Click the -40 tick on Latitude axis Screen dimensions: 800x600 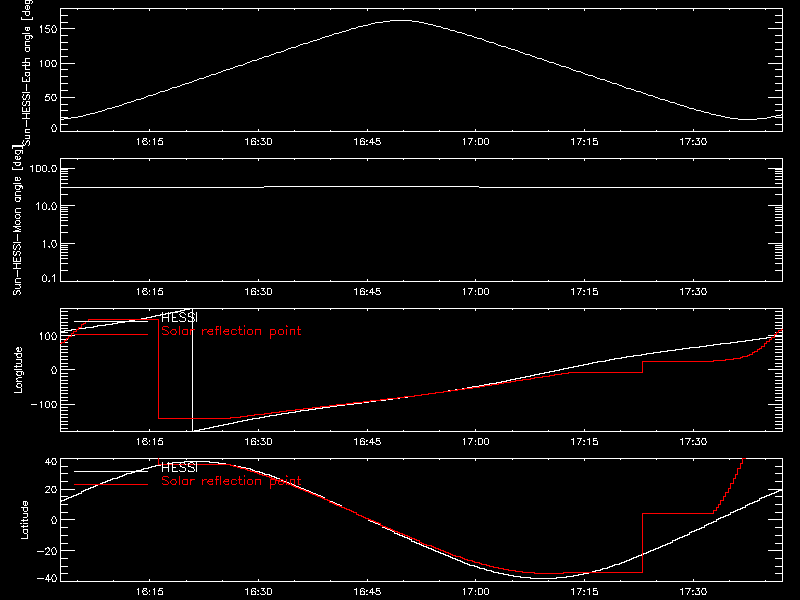pos(47,579)
